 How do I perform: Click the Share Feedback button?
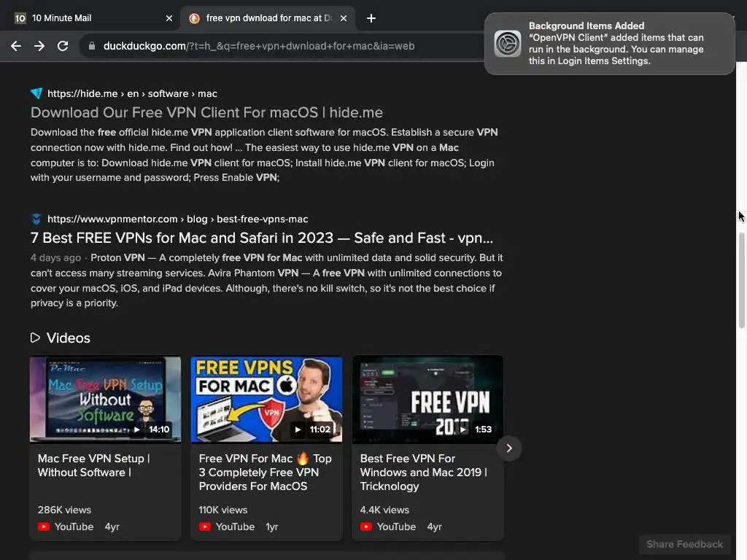click(684, 544)
